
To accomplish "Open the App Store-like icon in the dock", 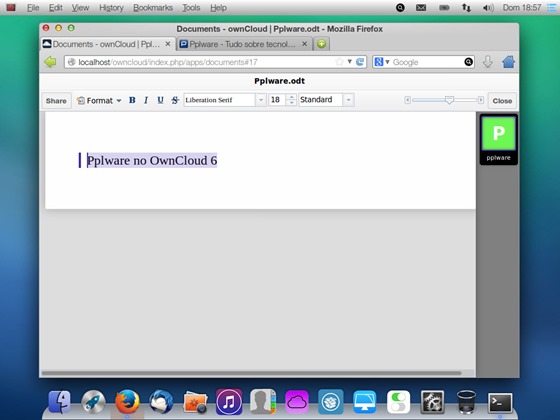I will coord(331,402).
